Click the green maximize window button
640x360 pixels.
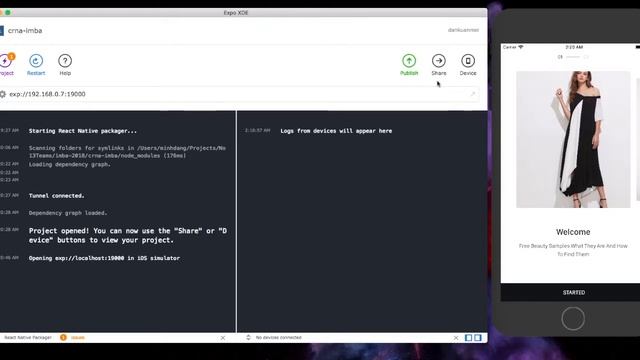pos(8,13)
